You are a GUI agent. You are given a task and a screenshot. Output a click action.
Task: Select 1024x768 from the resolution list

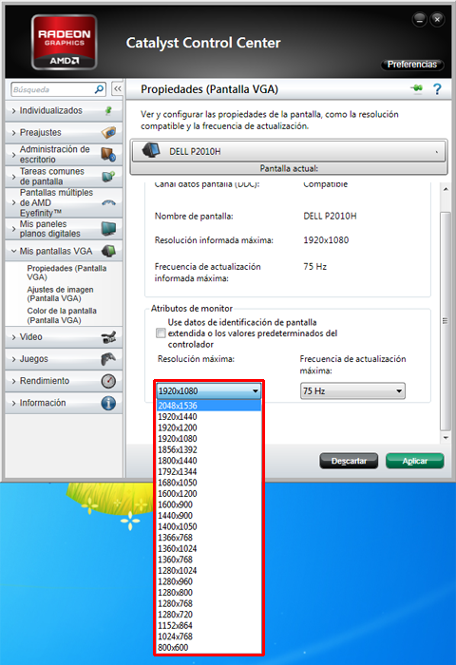209,637
